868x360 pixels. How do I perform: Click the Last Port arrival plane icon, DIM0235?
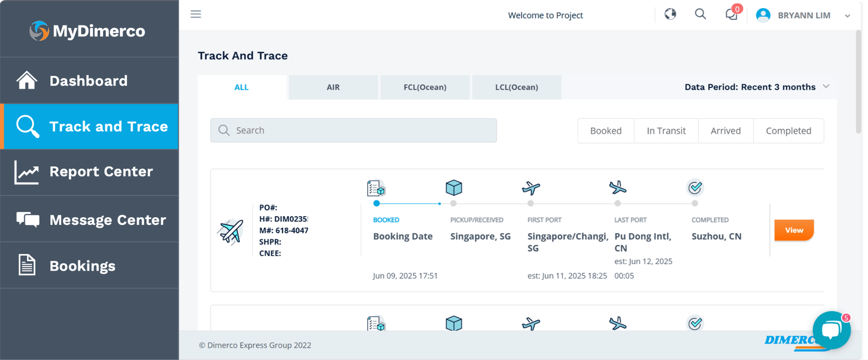[x=618, y=187]
